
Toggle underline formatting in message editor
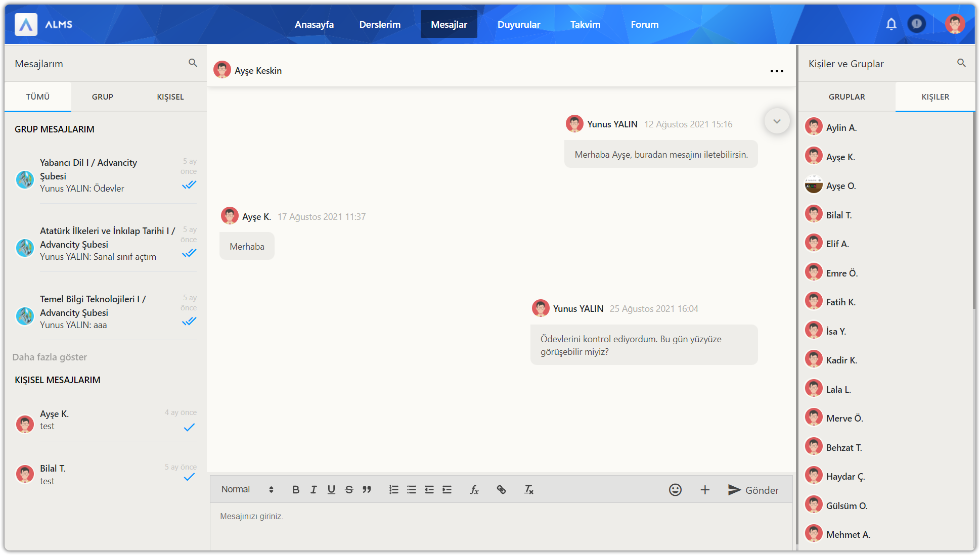pos(331,490)
